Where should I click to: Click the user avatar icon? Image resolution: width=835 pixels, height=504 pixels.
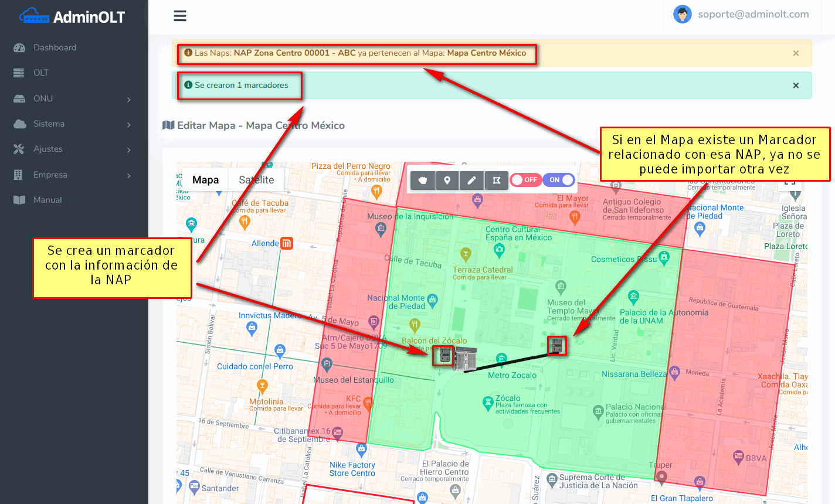coord(682,15)
